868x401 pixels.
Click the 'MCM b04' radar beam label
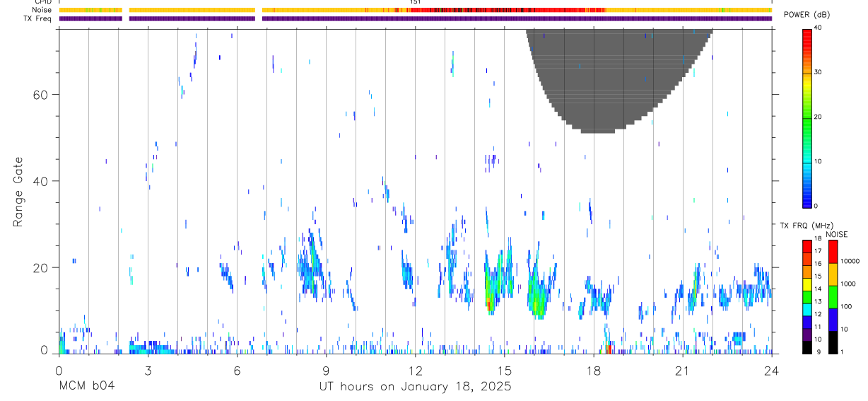click(86, 386)
